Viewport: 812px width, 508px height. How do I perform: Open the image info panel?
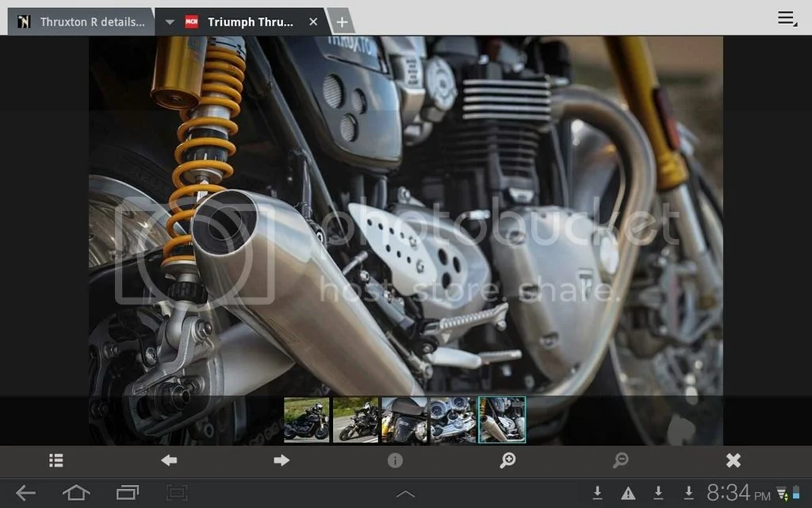[x=395, y=460]
